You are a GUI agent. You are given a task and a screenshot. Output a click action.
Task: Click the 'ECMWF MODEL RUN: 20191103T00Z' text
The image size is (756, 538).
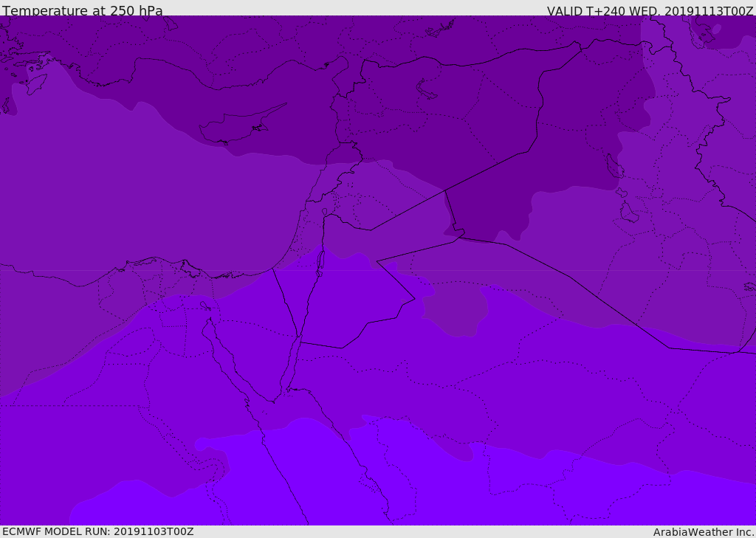pos(98,531)
